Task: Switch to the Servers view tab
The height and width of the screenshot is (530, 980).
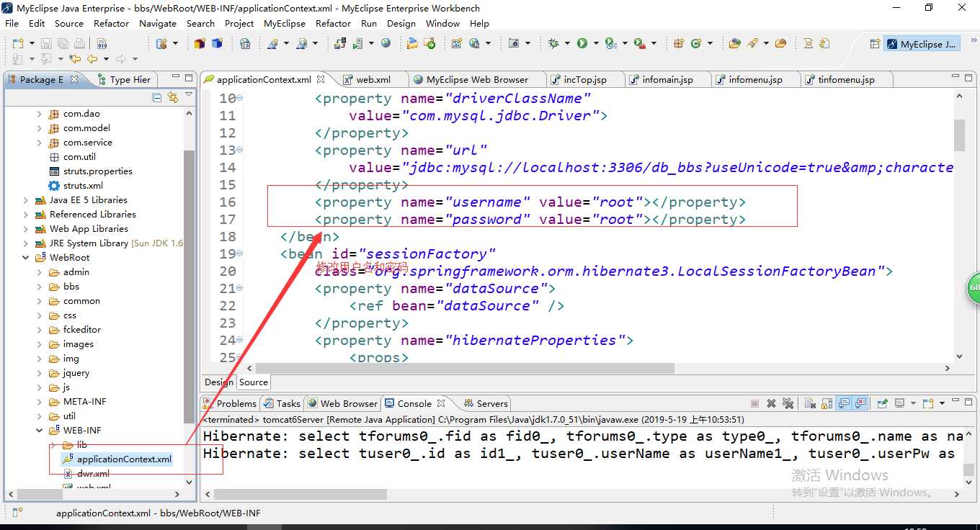Action: [x=486, y=403]
